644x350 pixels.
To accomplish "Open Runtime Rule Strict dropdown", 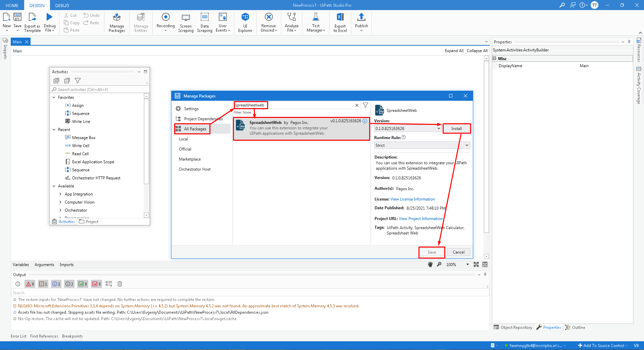I will 422,145.
